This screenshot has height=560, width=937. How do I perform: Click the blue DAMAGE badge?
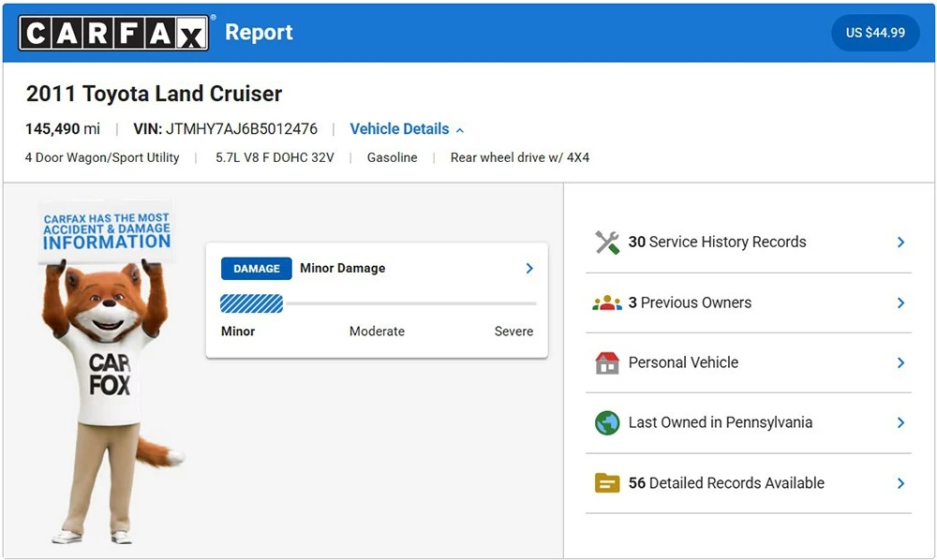click(x=257, y=269)
